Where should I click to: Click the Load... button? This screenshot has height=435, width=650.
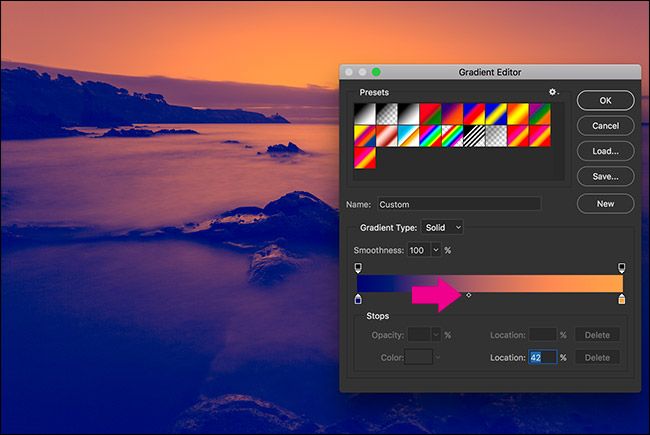click(x=605, y=151)
